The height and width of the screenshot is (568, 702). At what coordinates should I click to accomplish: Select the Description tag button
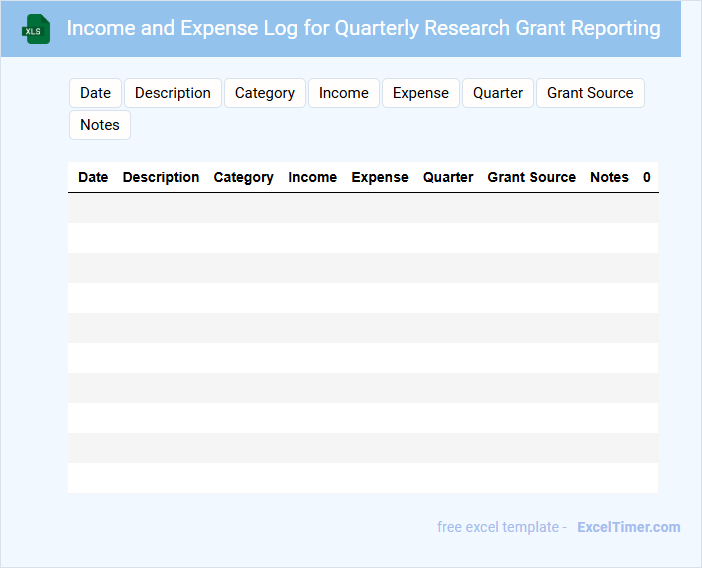[x=173, y=93]
